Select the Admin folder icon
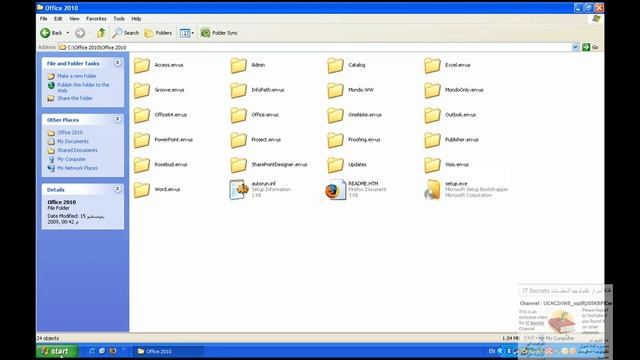 [x=238, y=65]
